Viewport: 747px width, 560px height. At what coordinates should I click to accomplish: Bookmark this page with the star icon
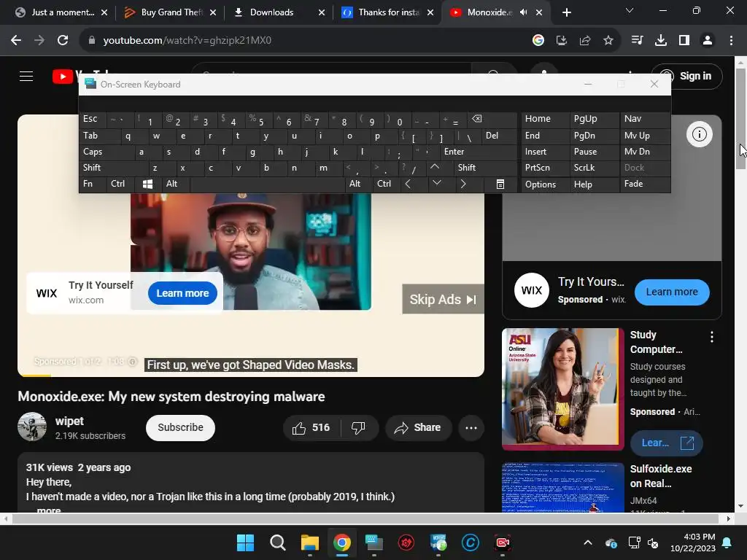point(608,41)
